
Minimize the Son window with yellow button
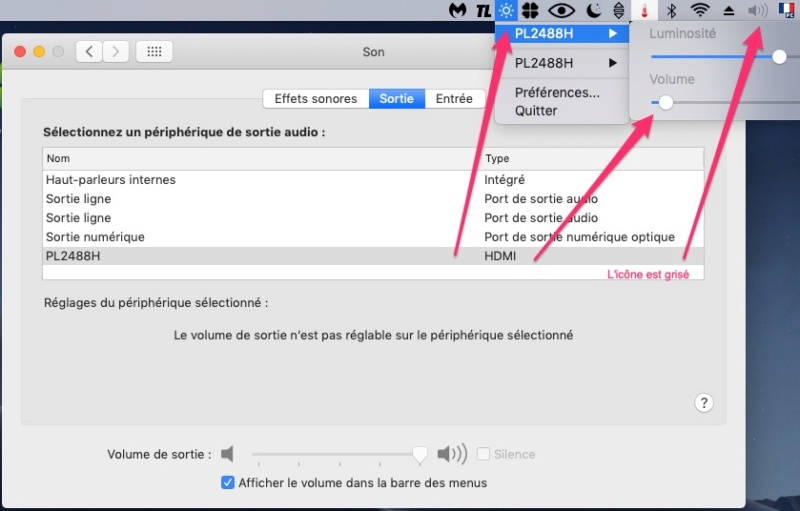39,52
